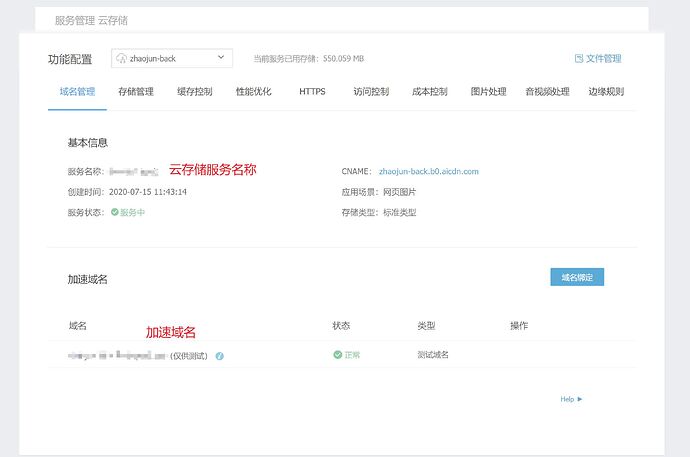
Task: Switch to the 音视频处理 tab
Action: 547,91
